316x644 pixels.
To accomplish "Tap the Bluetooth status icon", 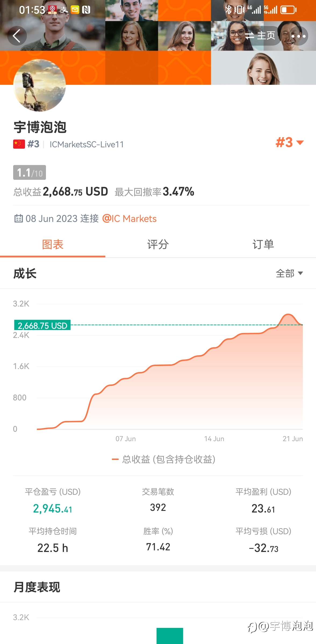I will click(228, 10).
